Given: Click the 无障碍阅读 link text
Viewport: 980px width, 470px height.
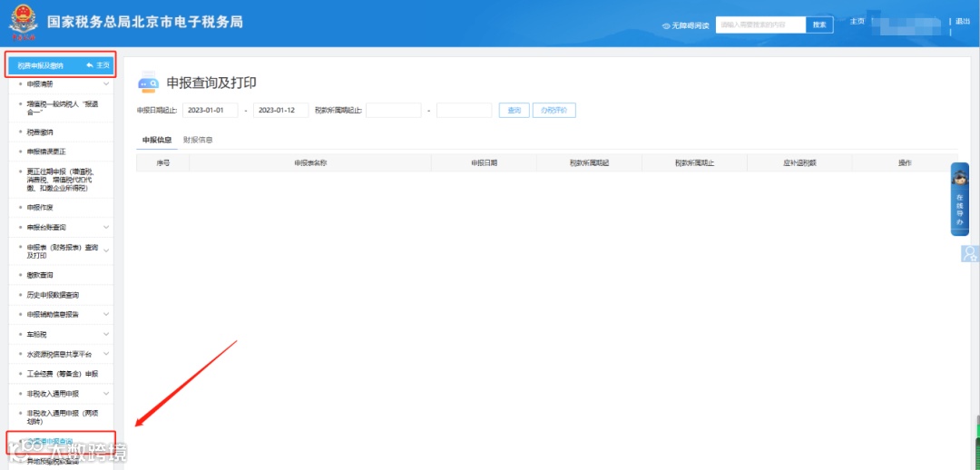Looking at the screenshot, I should click(690, 25).
